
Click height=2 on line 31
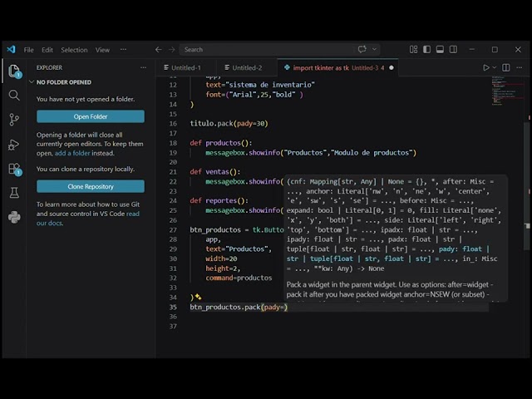pos(223,268)
